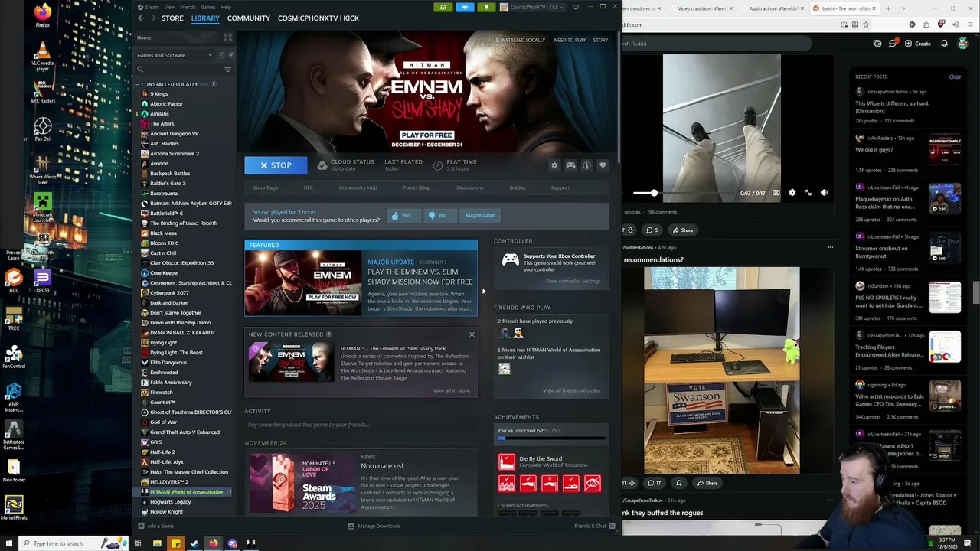980x551 pixels.
Task: Click View all in store link
Action: (x=451, y=390)
